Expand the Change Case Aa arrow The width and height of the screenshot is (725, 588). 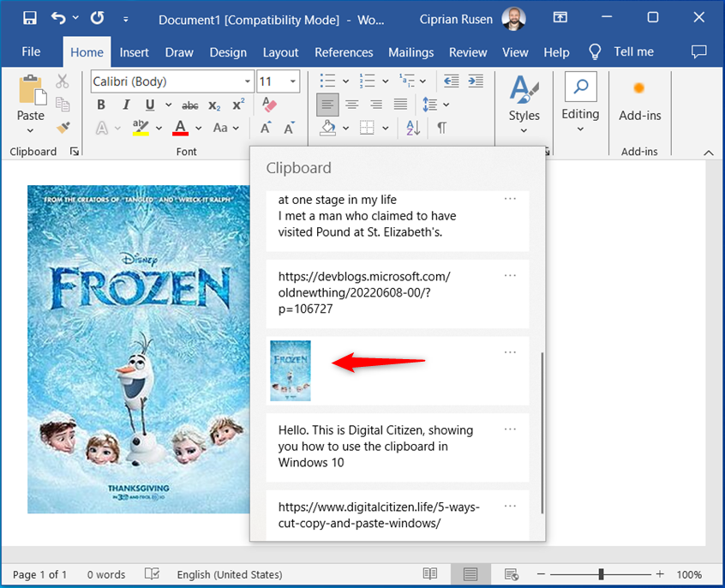(236, 129)
